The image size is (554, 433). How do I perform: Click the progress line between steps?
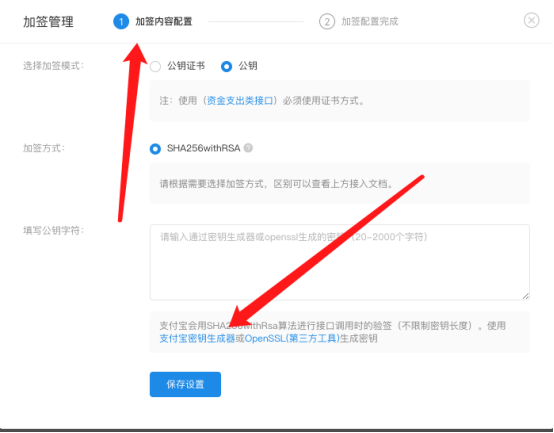coord(256,22)
